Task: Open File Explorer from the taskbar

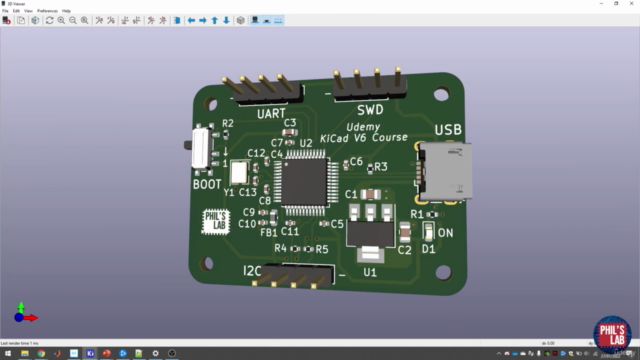Action: (25, 353)
